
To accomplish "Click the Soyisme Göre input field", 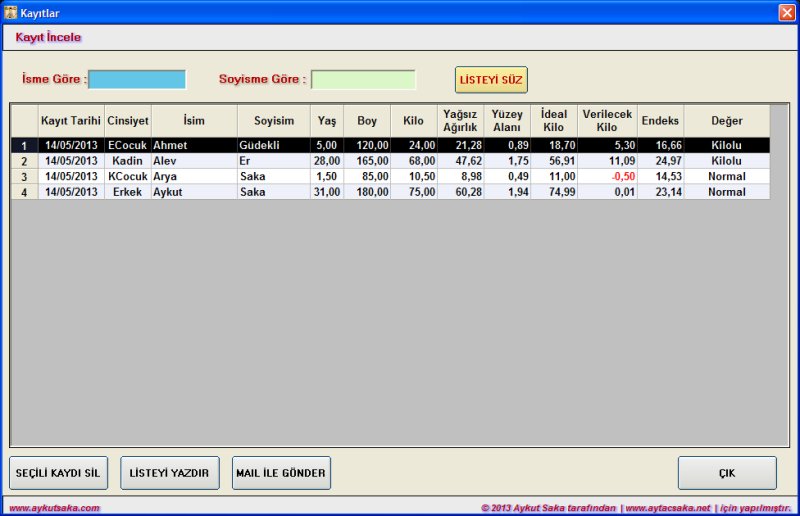I will (363, 80).
